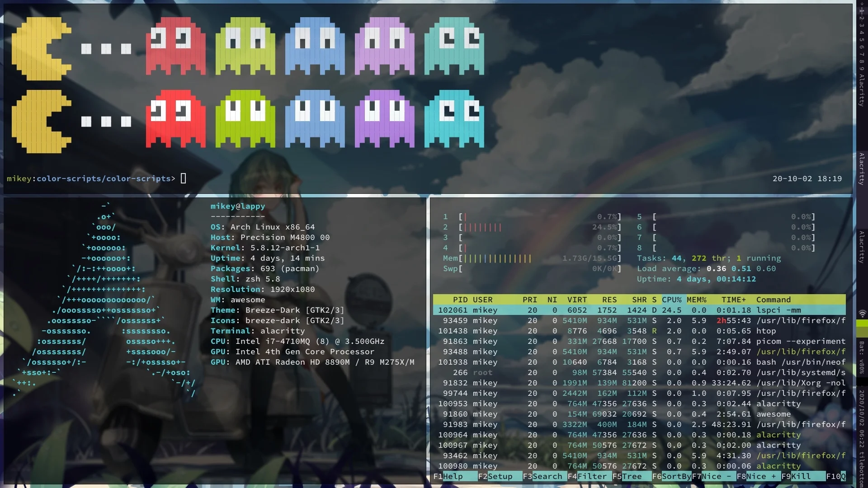Select the 'picom --experiment' process row
This screenshot has width=868, height=488.
639,341
